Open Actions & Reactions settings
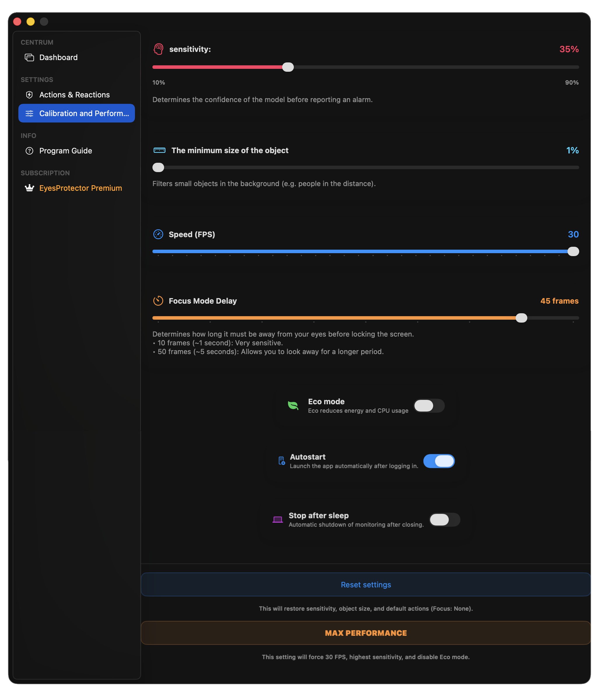 (74, 94)
